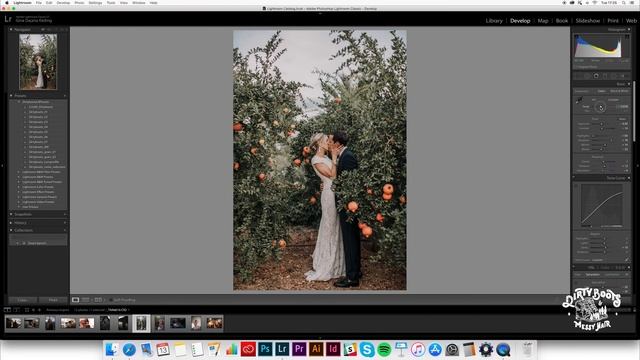This screenshot has width=640, height=360.
Task: Set treatment to Black & White
Action: click(x=619, y=91)
